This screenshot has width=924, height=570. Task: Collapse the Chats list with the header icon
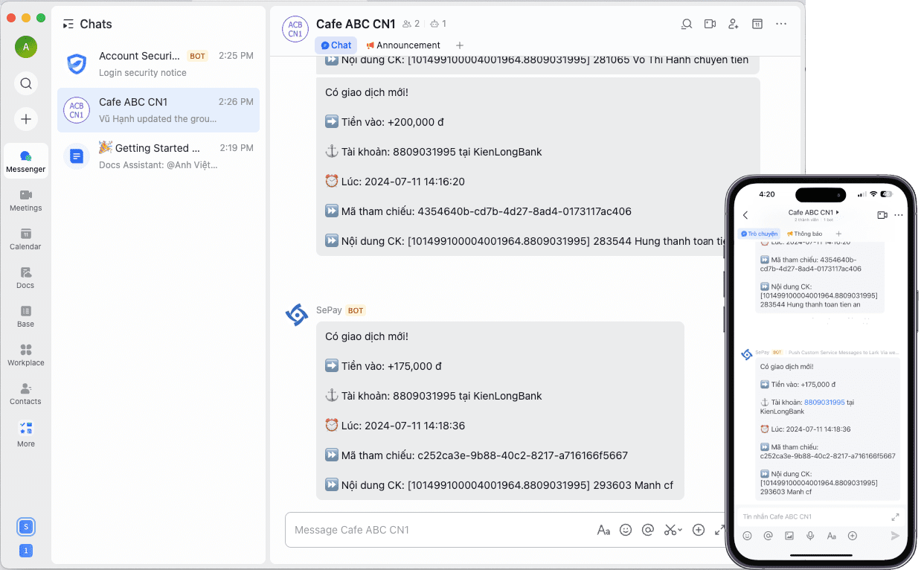pyautogui.click(x=68, y=24)
